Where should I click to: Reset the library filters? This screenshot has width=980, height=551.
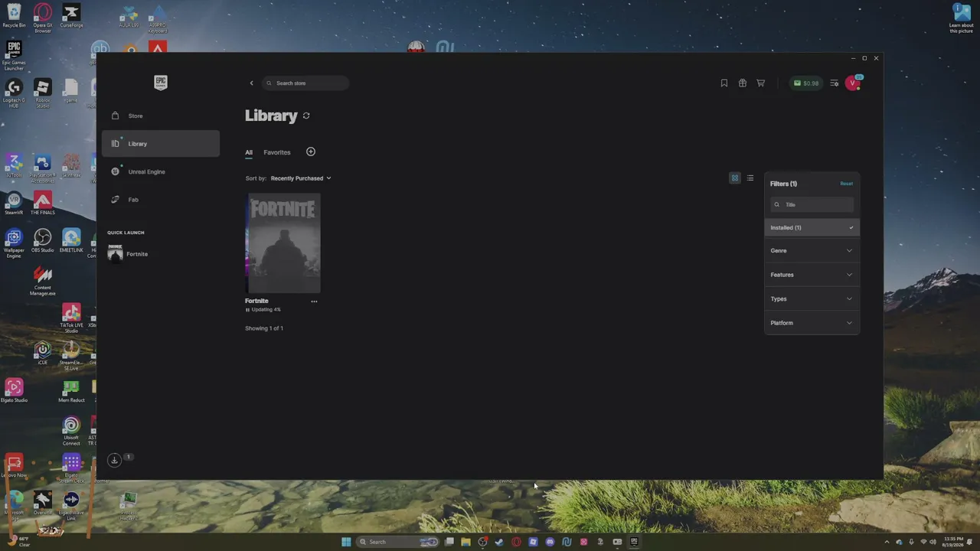(x=846, y=184)
